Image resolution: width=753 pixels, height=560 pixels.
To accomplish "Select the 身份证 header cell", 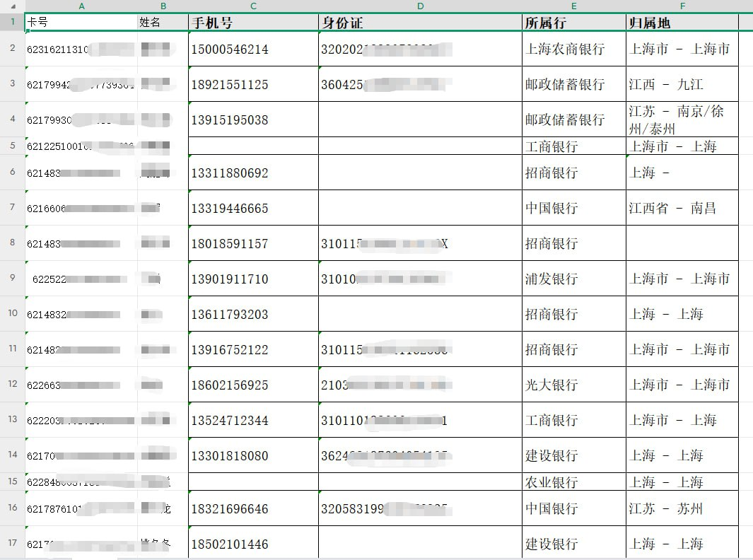I will click(x=420, y=23).
